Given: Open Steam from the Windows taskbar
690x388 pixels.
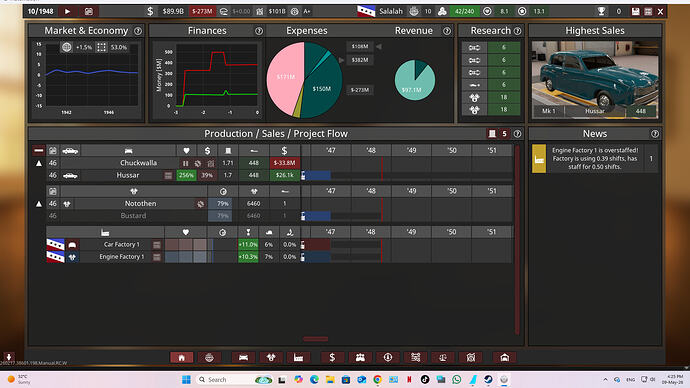Looking at the screenshot, I should point(488,379).
